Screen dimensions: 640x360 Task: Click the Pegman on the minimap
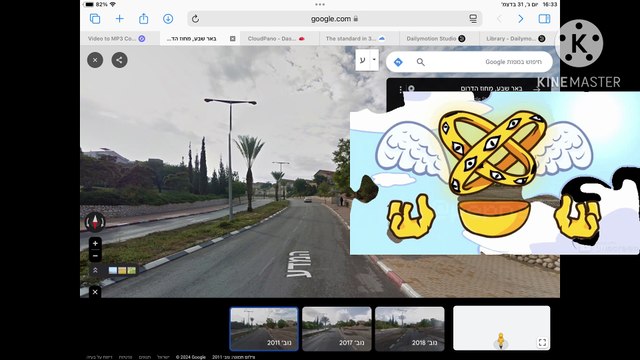(501, 340)
